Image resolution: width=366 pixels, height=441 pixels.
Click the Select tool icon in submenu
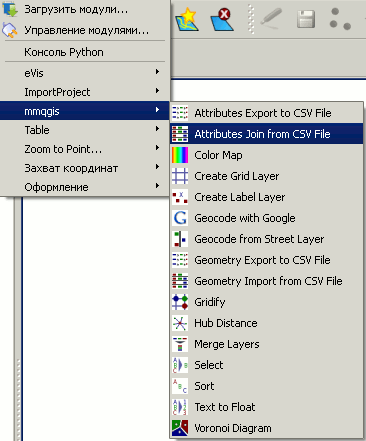coord(180,365)
